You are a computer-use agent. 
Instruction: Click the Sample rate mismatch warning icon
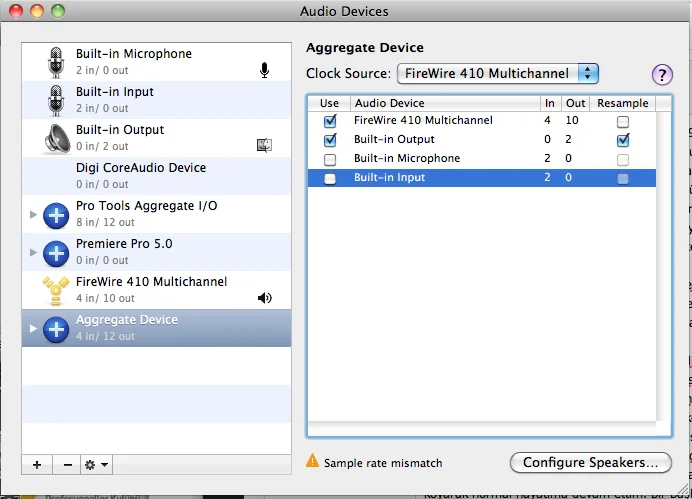click(x=312, y=461)
